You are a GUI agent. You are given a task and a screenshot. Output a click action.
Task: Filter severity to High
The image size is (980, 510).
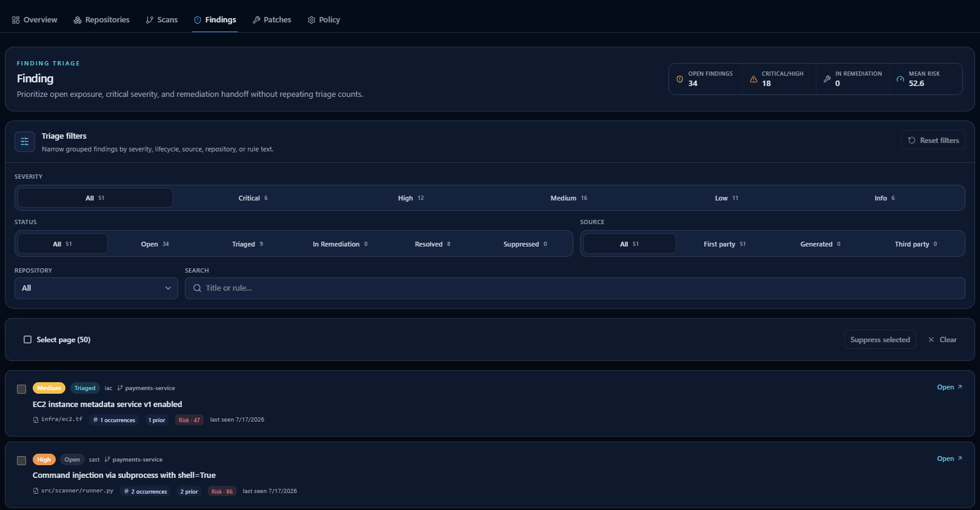point(411,198)
